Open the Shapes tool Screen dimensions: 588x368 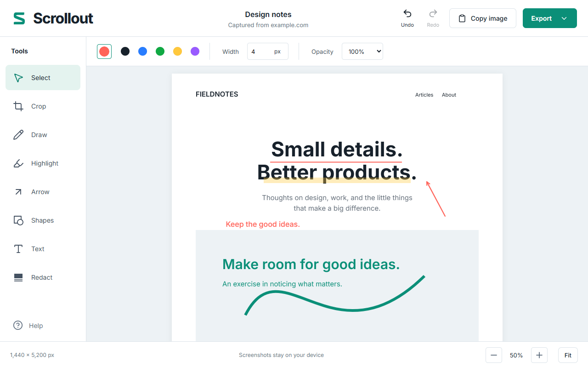point(43,220)
